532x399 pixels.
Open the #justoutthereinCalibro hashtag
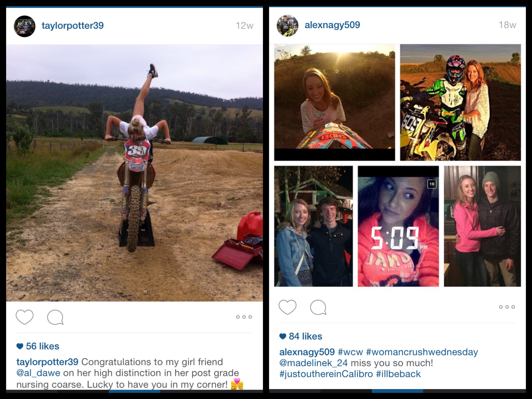coord(326,374)
